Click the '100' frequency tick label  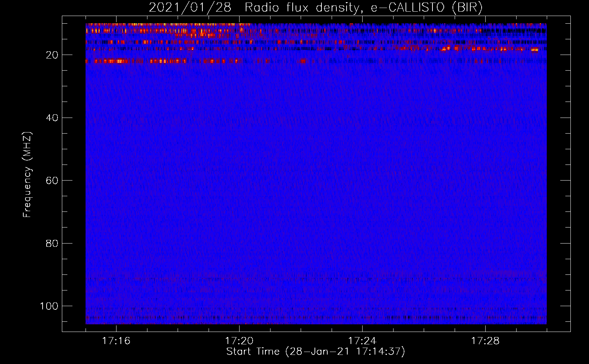(49, 306)
